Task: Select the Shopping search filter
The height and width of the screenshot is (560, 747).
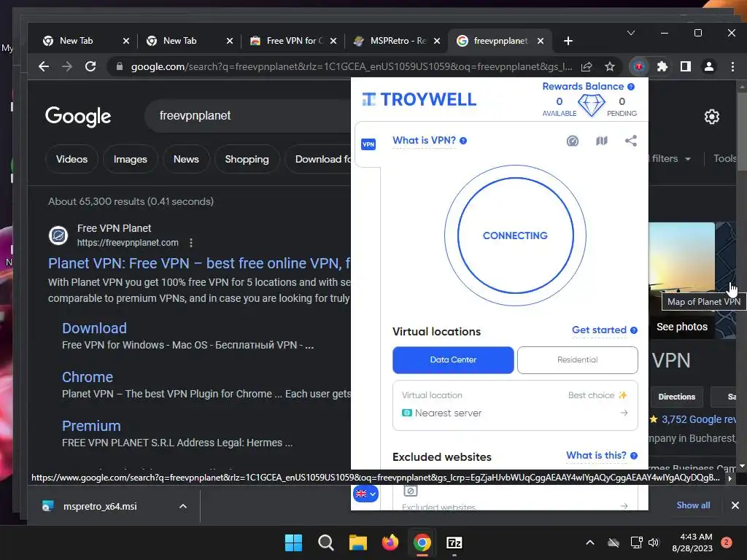Action: coord(247,159)
